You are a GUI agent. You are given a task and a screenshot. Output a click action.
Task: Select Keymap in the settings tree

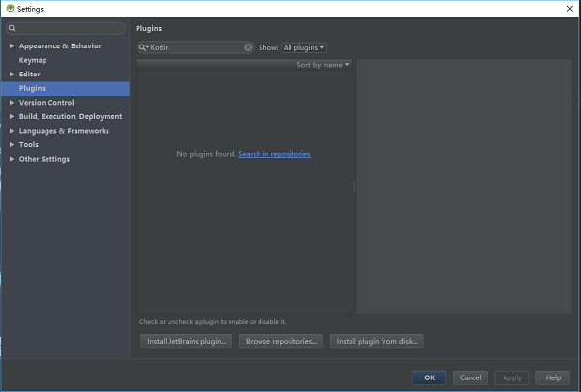coord(33,60)
